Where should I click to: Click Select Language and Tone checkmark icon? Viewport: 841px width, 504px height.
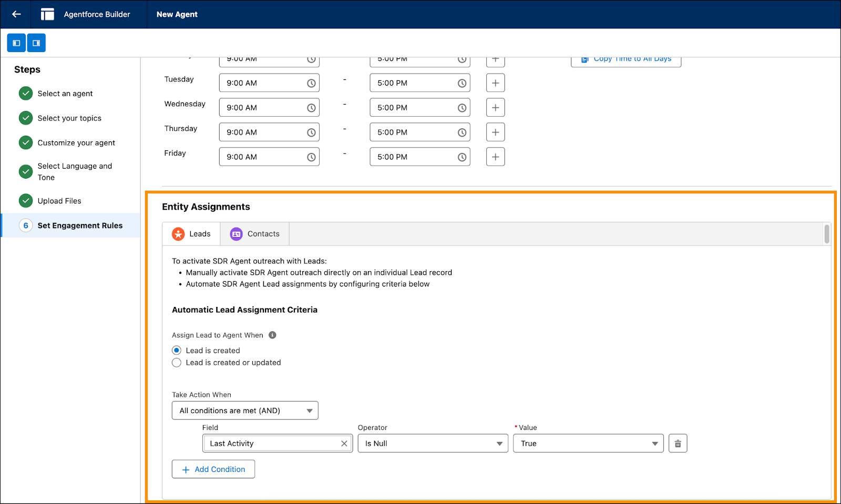click(26, 171)
